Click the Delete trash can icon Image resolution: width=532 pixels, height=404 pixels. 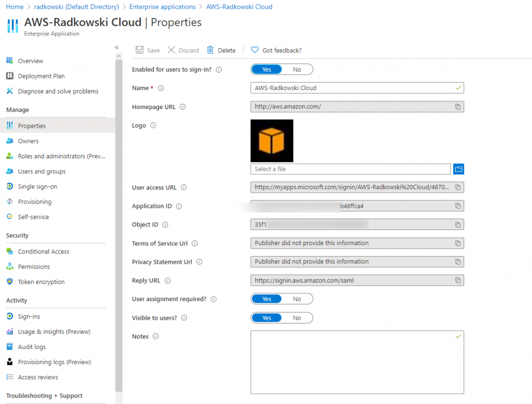click(x=210, y=50)
